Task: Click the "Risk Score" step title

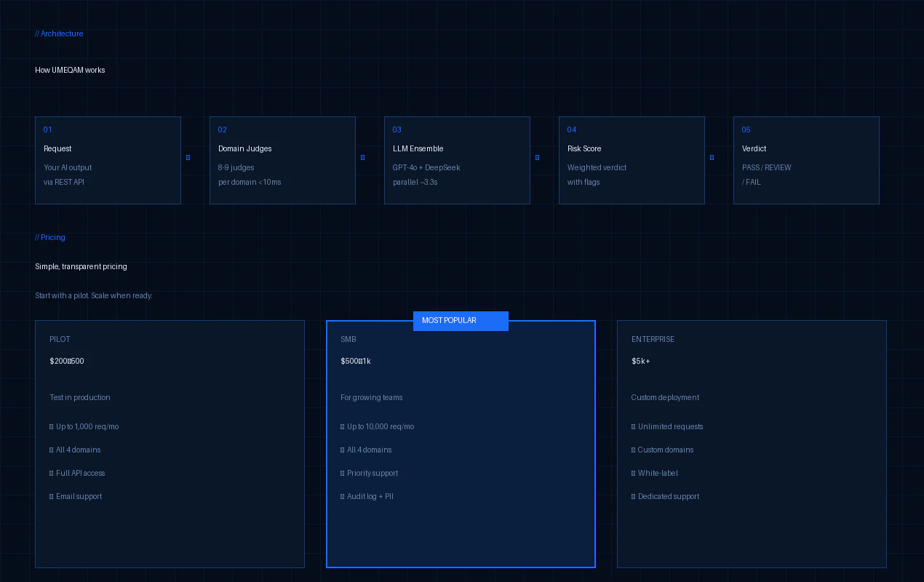Action: point(584,148)
